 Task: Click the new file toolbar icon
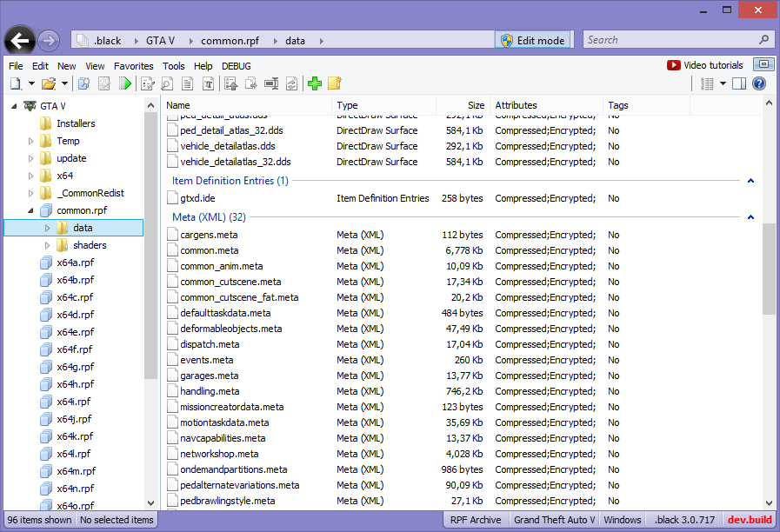[16, 83]
